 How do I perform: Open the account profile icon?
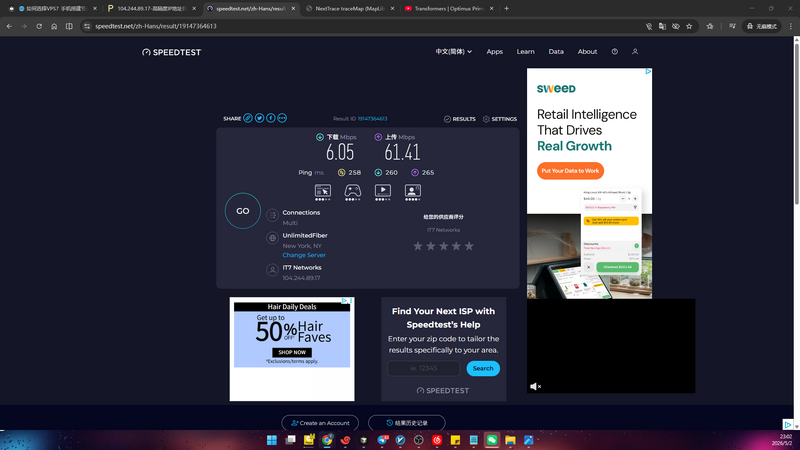635,52
